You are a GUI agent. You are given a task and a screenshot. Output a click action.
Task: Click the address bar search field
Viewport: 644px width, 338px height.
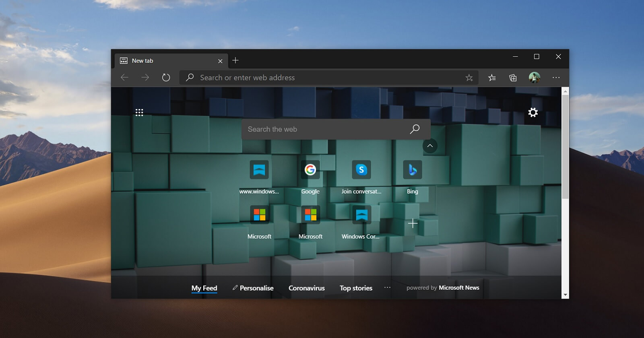(x=329, y=78)
